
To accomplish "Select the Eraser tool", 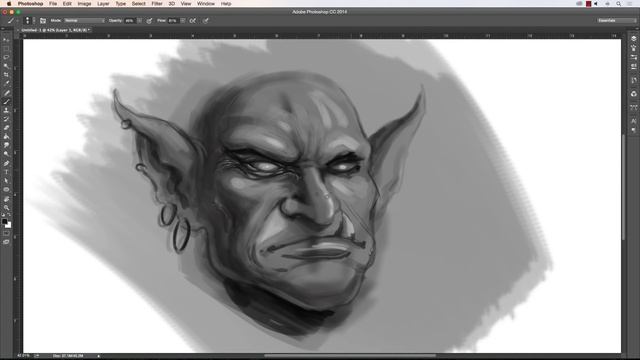I will (x=6, y=128).
